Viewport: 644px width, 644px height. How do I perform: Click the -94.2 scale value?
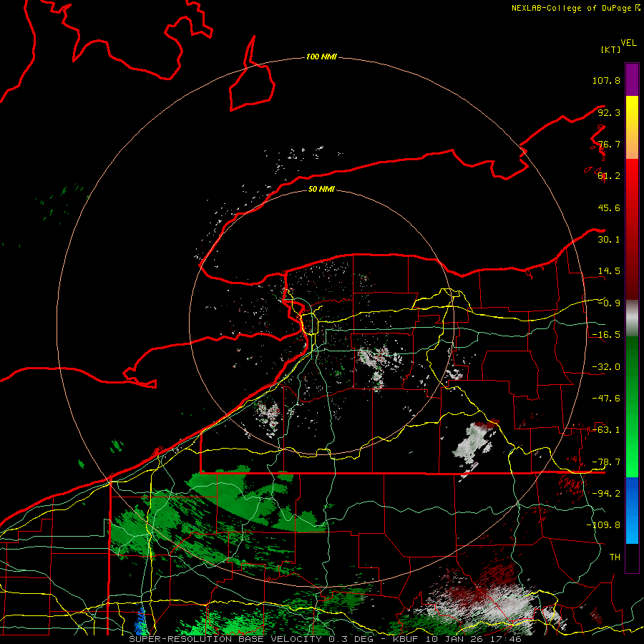(x=606, y=493)
